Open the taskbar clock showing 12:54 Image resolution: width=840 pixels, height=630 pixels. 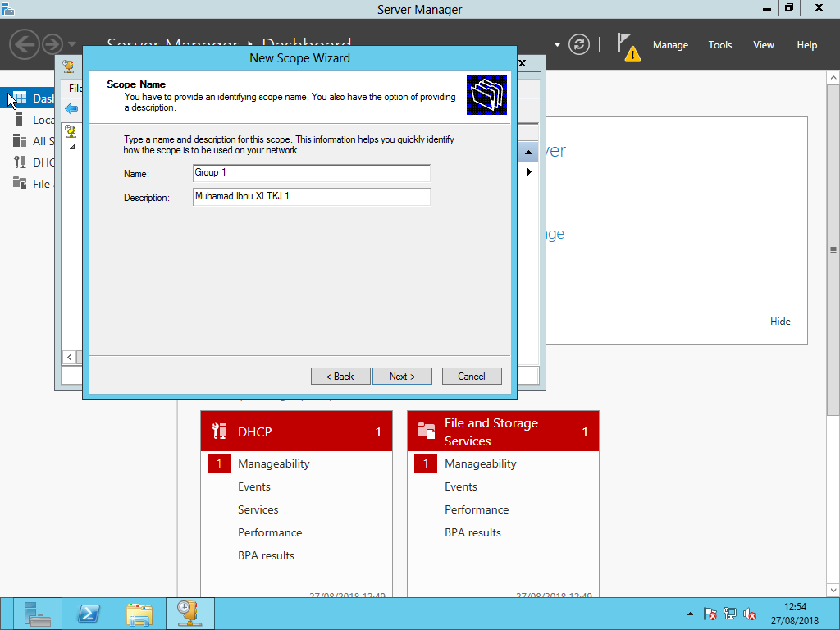pos(795,614)
